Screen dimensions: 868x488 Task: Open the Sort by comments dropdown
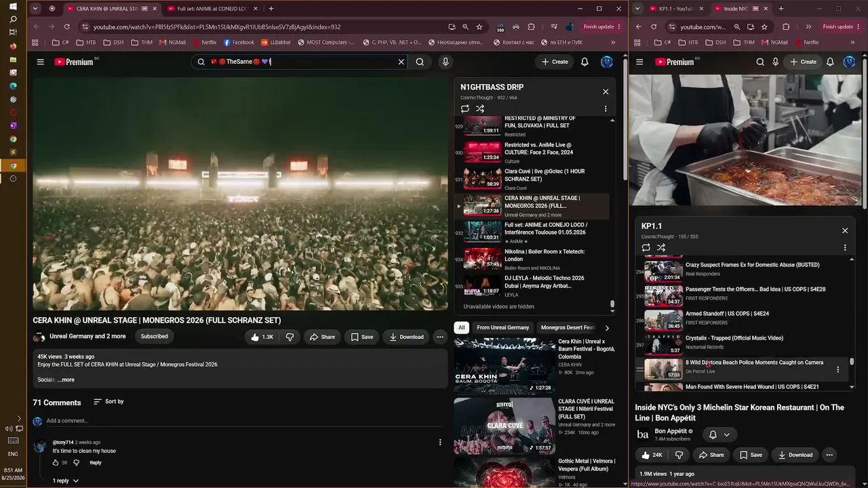tap(108, 402)
